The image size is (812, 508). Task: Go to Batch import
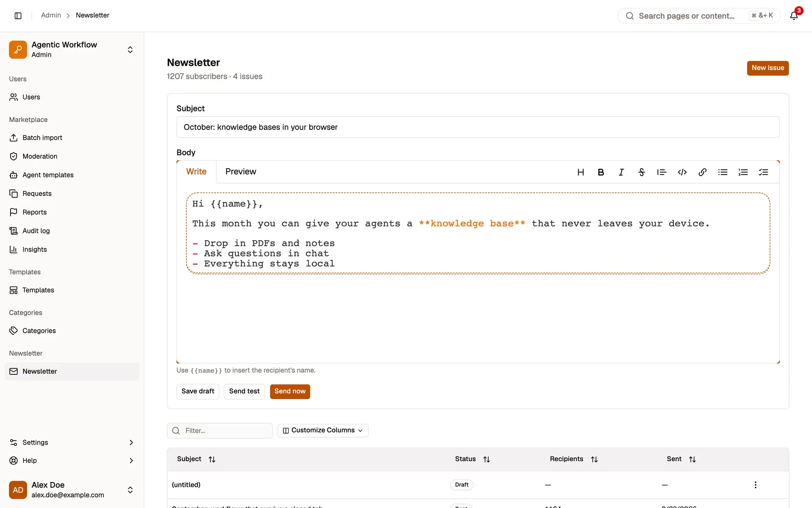(x=72, y=138)
